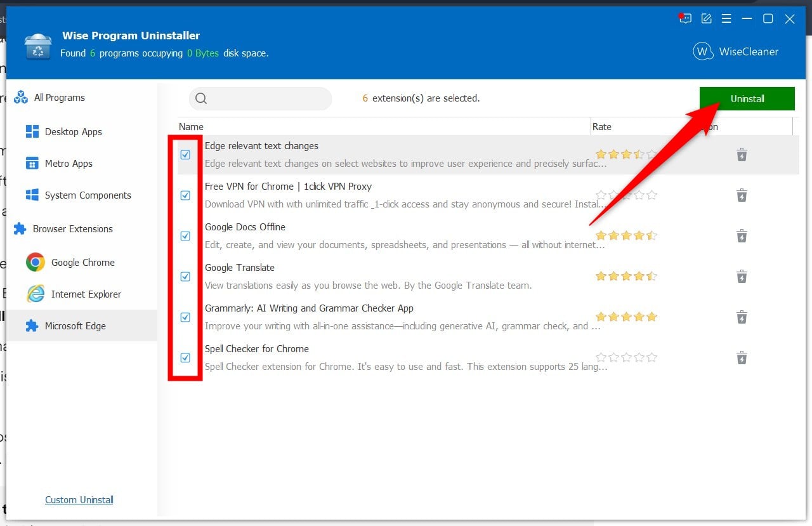Viewport: 812px width, 526px height.
Task: Rate Spell Checker for Chrome using its stars
Action: tap(626, 357)
